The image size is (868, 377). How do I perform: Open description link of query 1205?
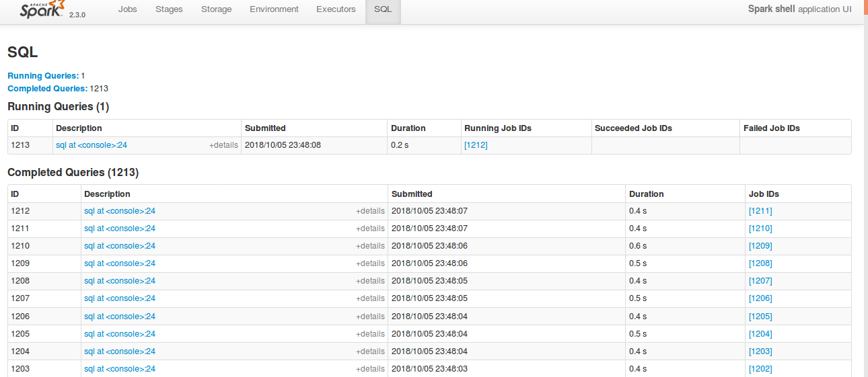click(120, 334)
